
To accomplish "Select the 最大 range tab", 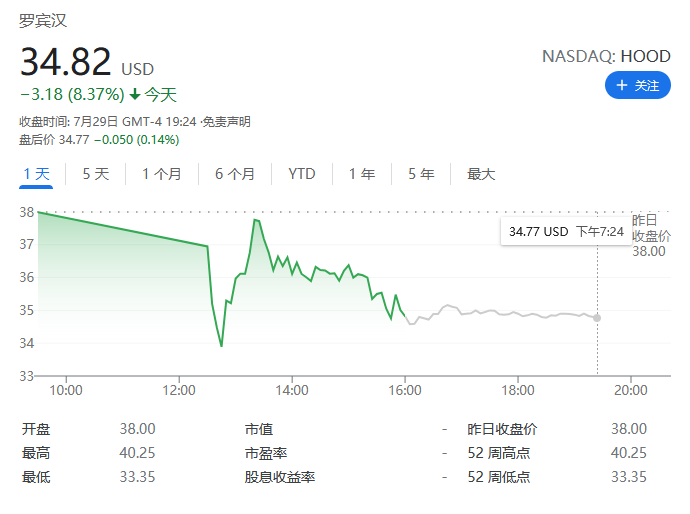I will click(x=481, y=174).
